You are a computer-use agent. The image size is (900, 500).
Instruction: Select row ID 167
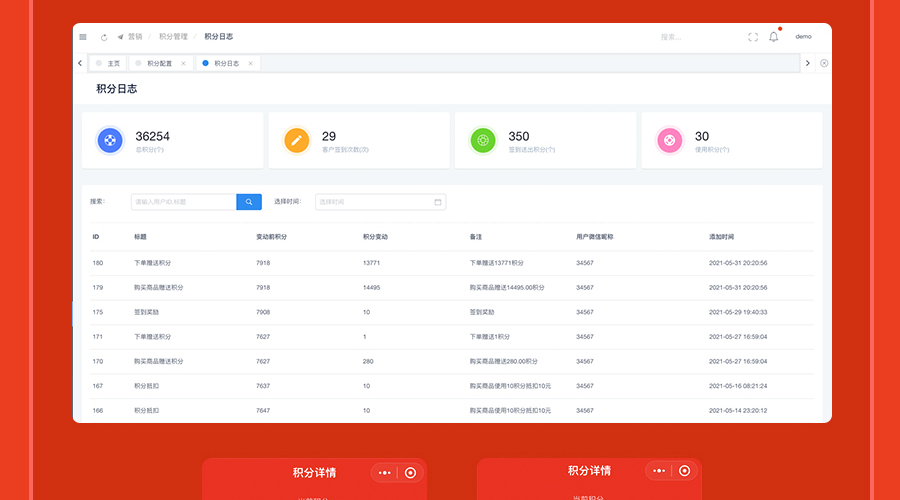(x=98, y=386)
